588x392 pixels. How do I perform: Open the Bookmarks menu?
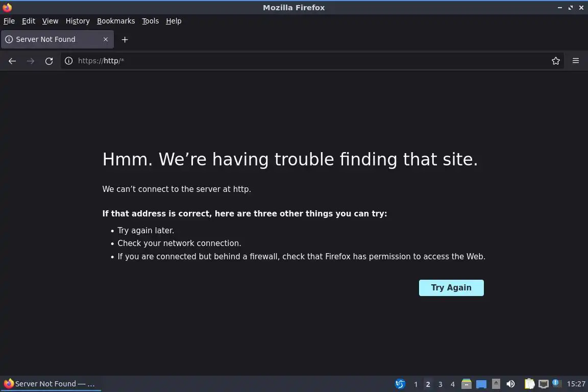[116, 21]
